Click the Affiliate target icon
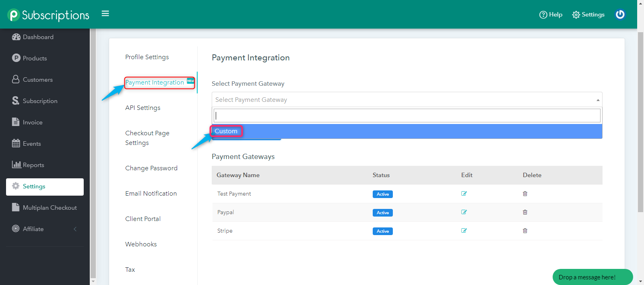 point(16,229)
